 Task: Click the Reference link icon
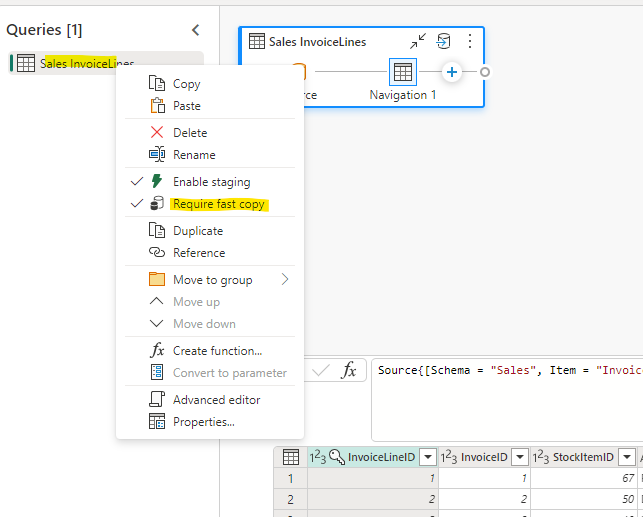click(157, 252)
